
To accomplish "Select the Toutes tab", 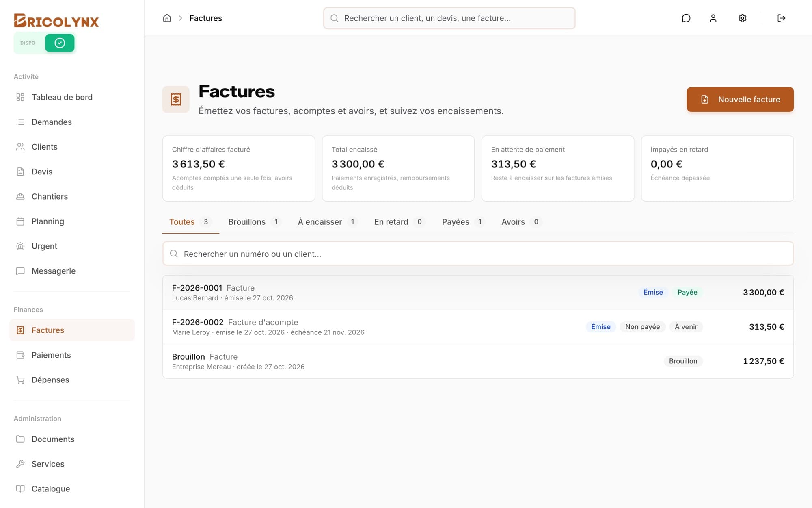I will tap(191, 222).
